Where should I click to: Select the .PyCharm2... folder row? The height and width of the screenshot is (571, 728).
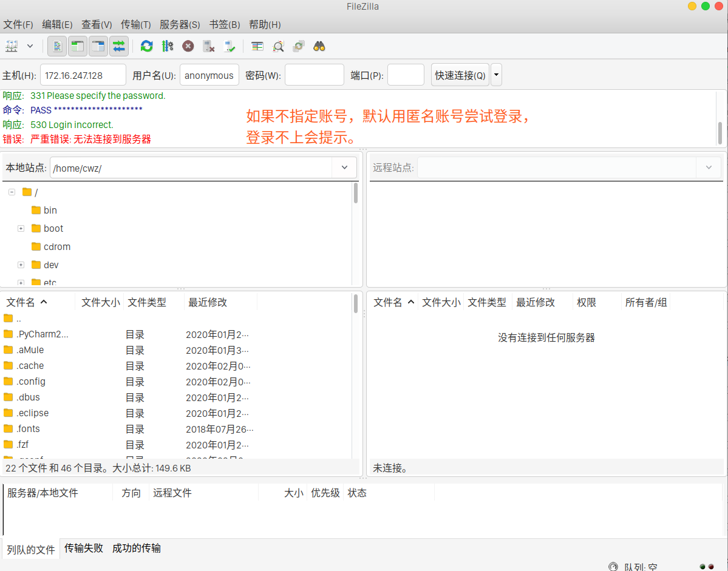177,334
